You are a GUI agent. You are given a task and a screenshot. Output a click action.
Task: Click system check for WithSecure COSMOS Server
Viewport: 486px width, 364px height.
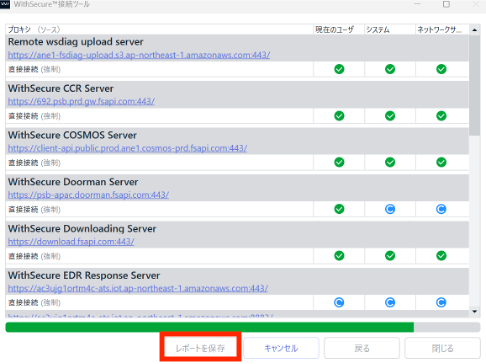pos(390,162)
